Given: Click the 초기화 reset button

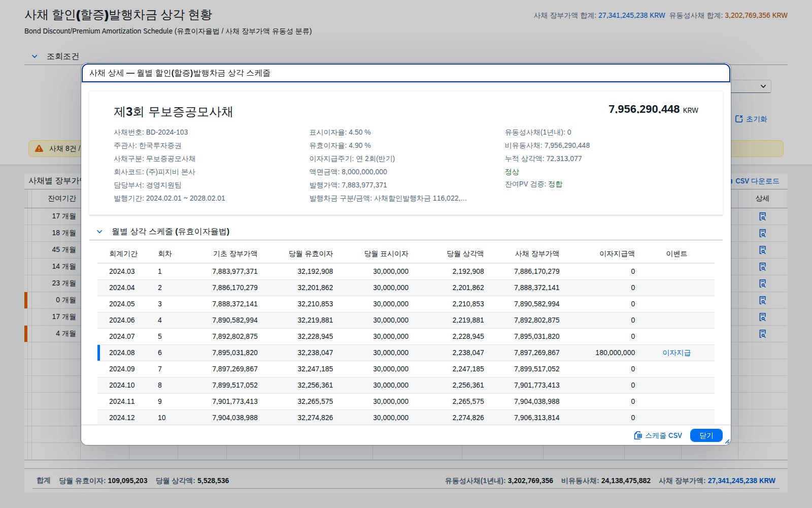Looking at the screenshot, I should point(751,119).
